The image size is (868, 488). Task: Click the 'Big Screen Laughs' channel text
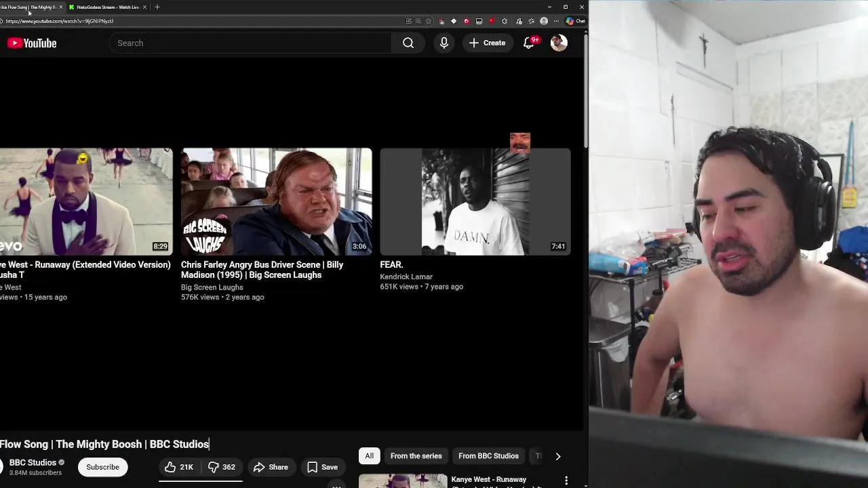pyautogui.click(x=212, y=287)
